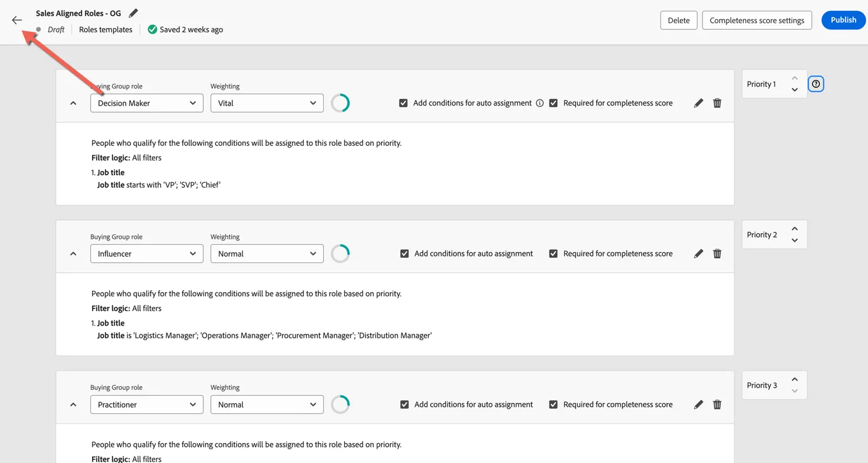Click the Saved status green check icon
868x463 pixels.
coord(152,29)
